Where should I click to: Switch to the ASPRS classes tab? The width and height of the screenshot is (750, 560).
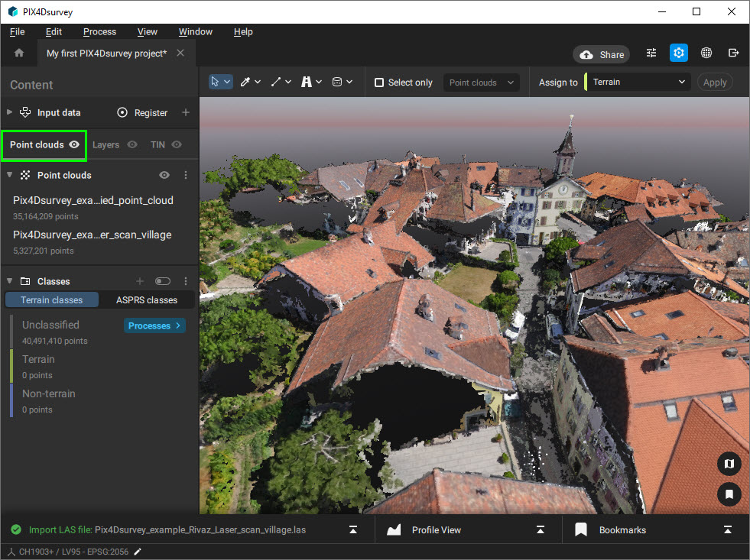coord(145,299)
